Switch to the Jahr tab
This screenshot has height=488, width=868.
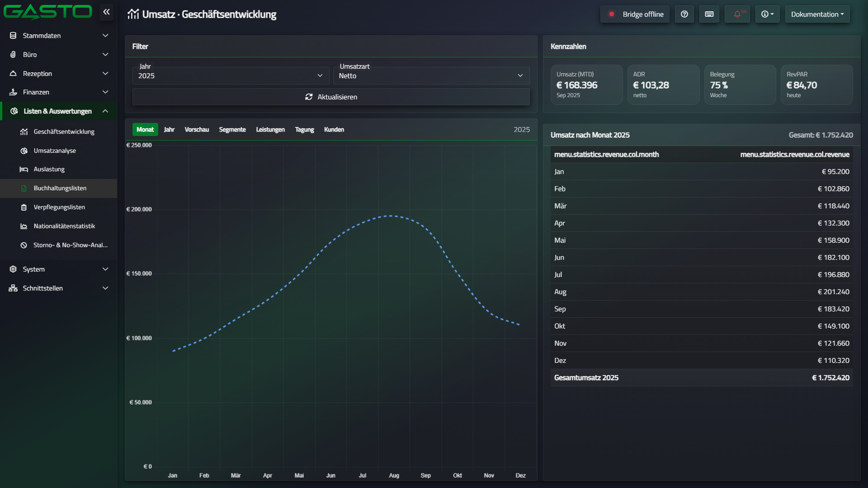click(169, 130)
